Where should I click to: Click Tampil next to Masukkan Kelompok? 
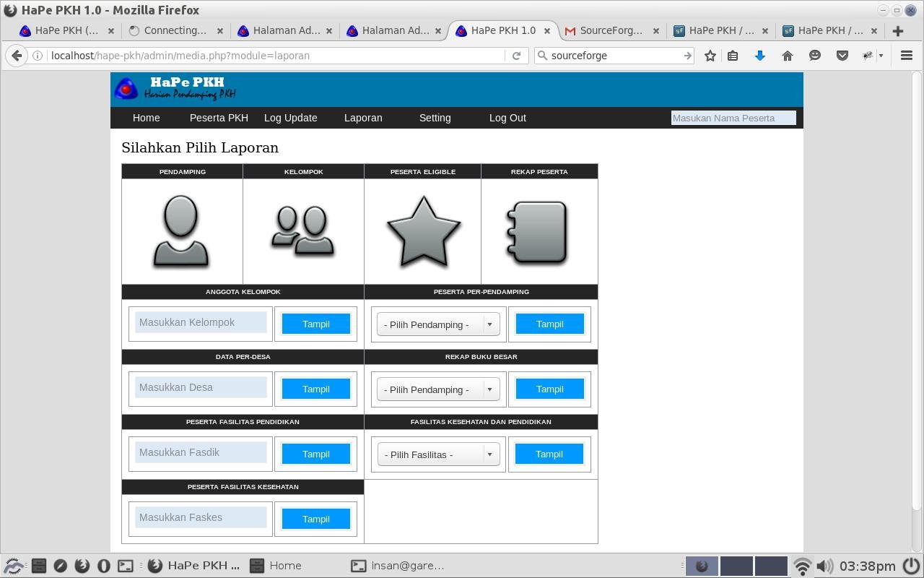(315, 324)
